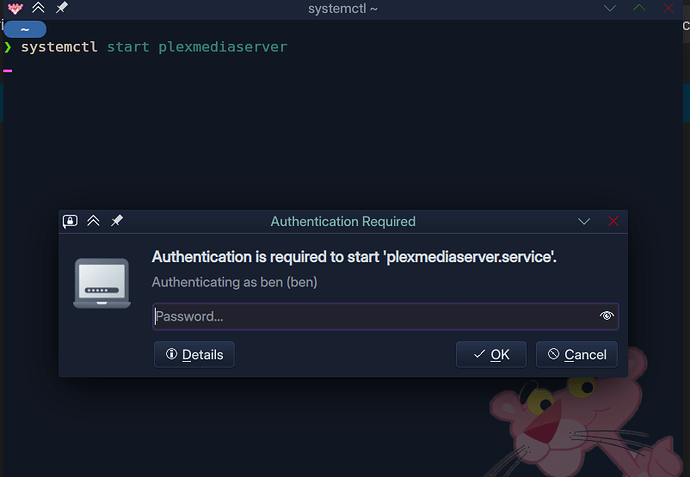Click the Authentication Required title text

point(343,221)
